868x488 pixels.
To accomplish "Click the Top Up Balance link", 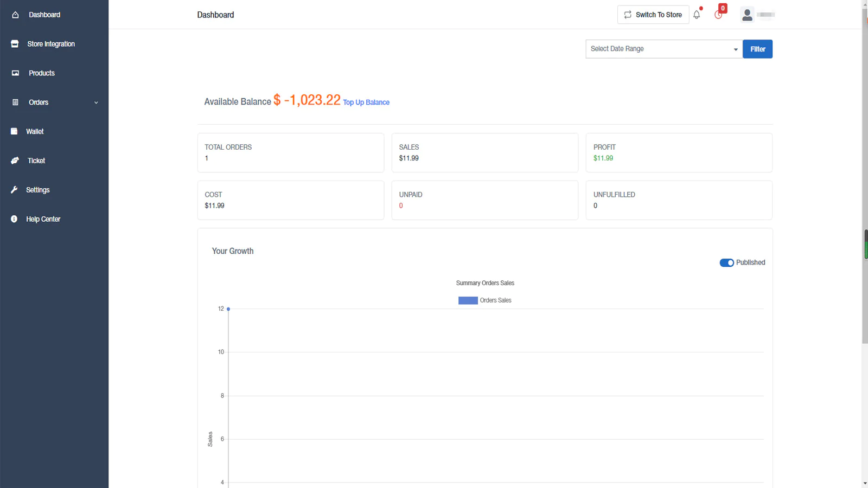I will point(366,102).
